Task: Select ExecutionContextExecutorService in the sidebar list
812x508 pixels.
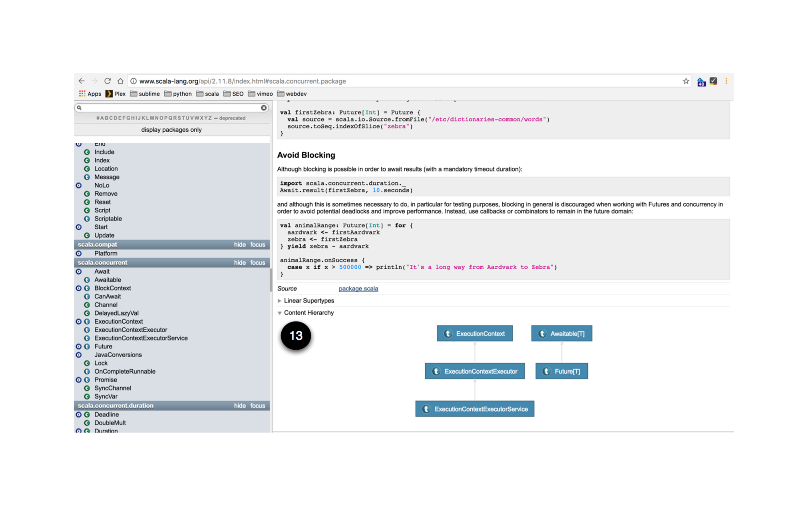Action: click(x=141, y=338)
